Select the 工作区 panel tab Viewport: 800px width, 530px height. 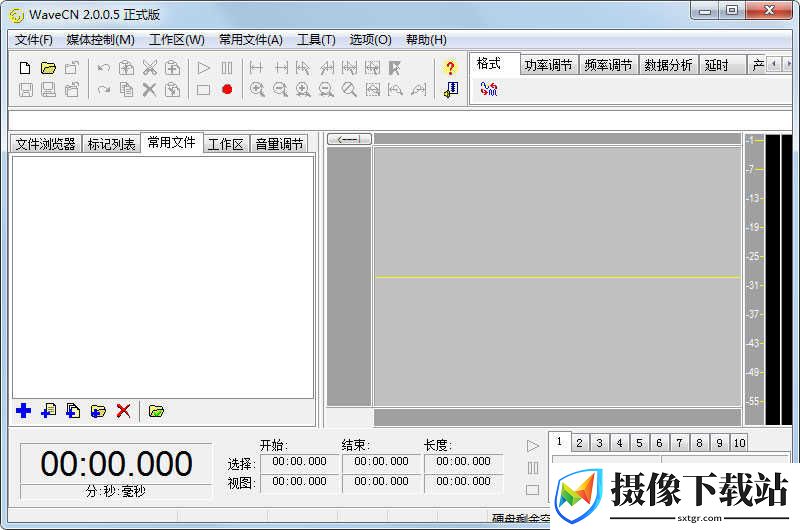click(226, 144)
